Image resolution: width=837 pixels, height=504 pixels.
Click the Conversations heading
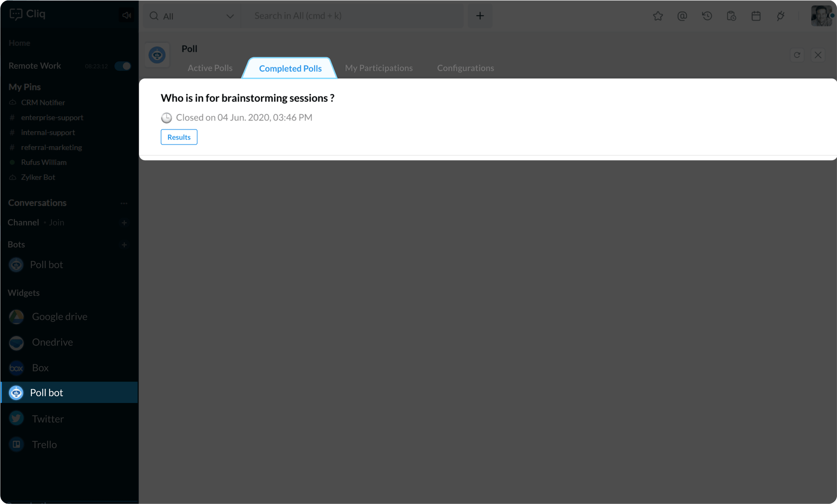[x=37, y=203]
